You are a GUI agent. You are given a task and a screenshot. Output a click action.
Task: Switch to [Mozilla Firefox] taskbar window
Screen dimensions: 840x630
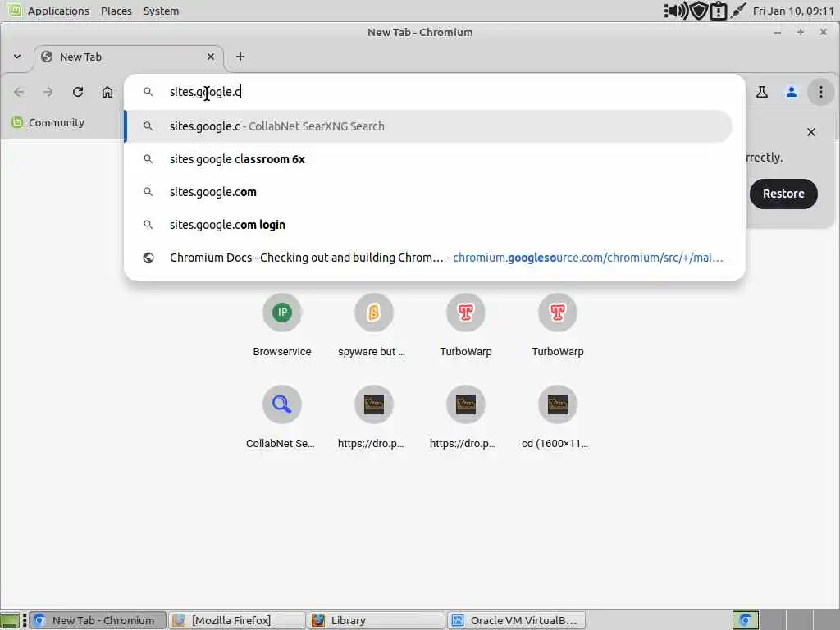point(237,620)
